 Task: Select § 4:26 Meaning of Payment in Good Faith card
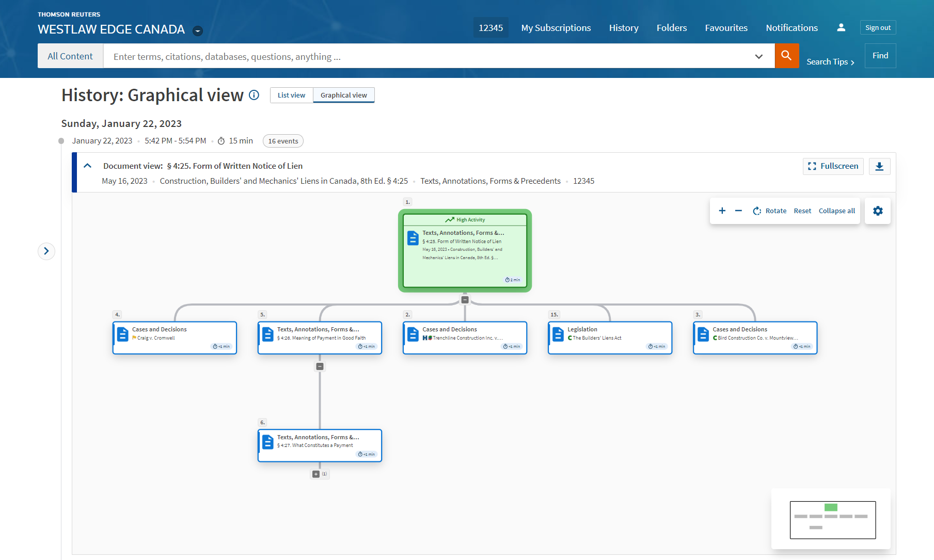(320, 338)
